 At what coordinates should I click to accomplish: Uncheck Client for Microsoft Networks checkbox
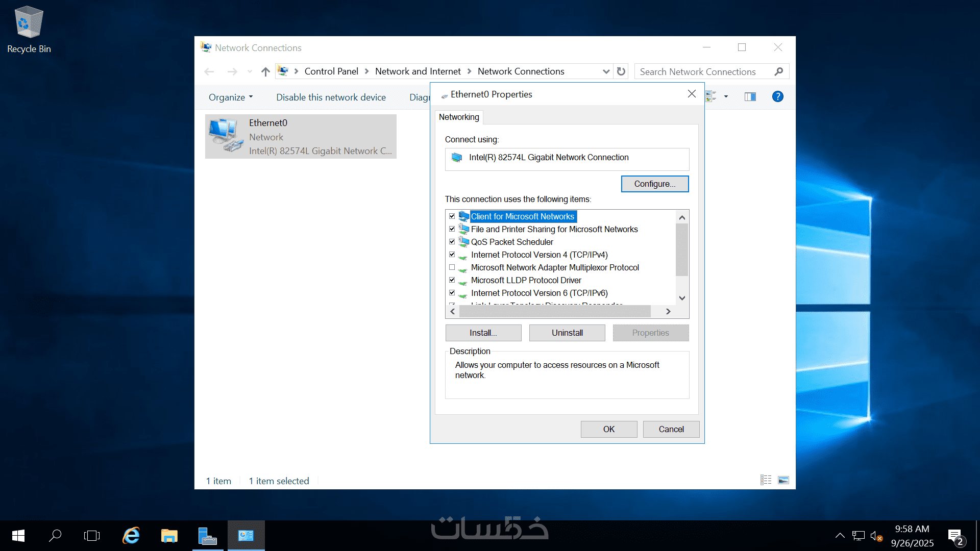tap(452, 216)
